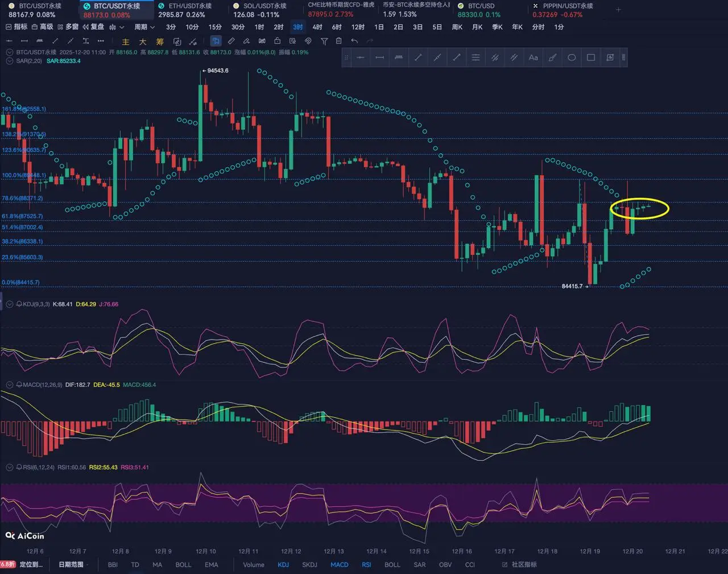Screen dimensions: 728x574
Task: Open the candlestick chart type dropdown
Action: 117,27
